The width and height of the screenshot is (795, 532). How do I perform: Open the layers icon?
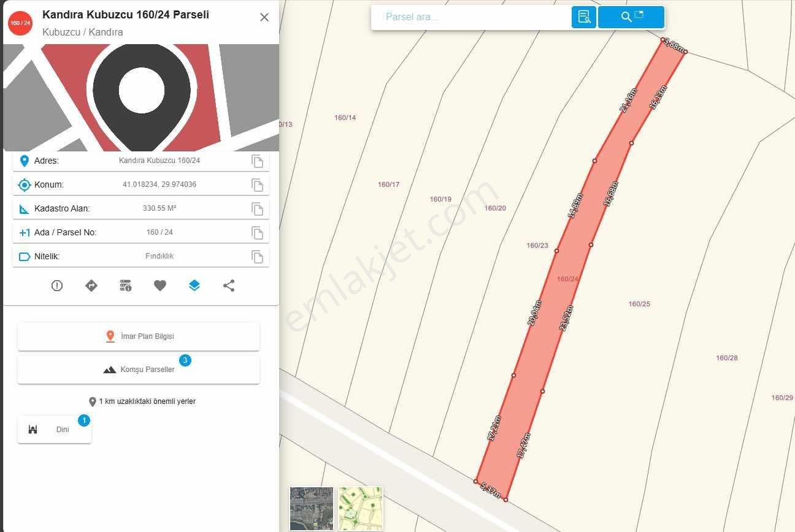[194, 286]
